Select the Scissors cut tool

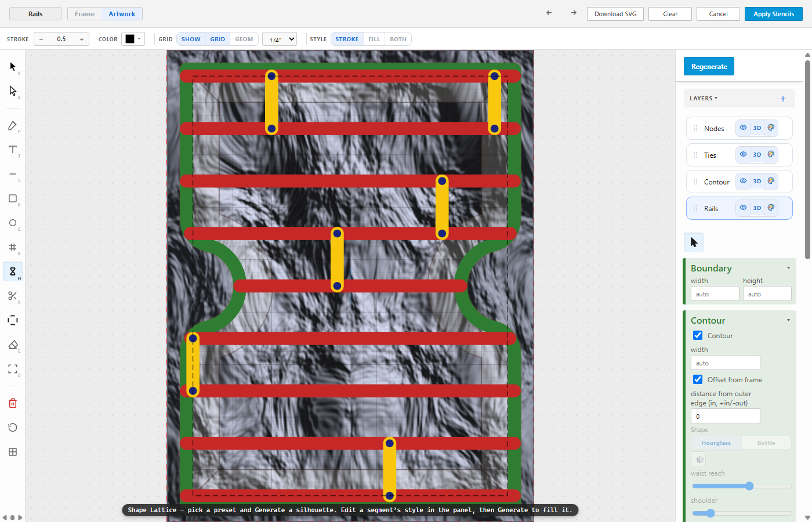point(13,296)
